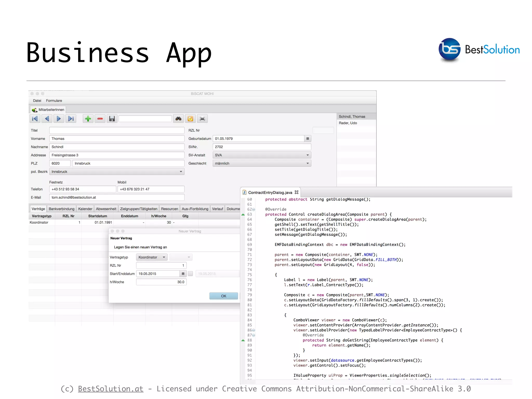Go to next record arrow
Viewport: 532px width, 399px height.
[59, 119]
